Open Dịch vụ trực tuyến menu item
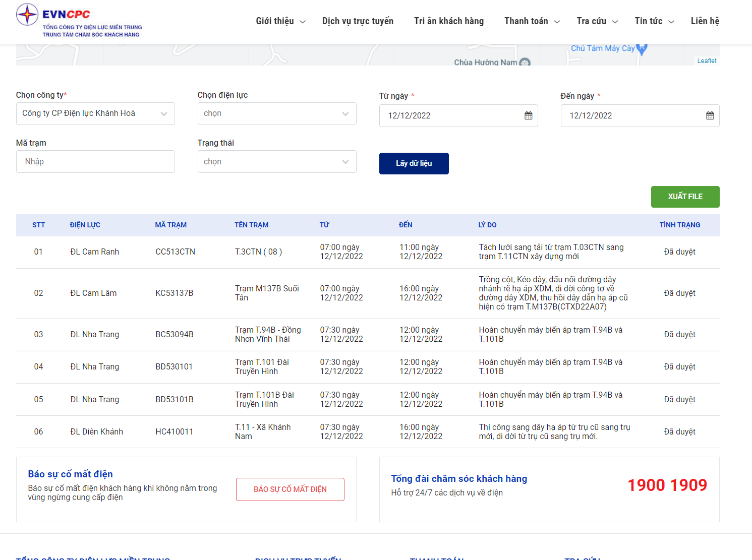The width and height of the screenshot is (752, 560). [358, 21]
